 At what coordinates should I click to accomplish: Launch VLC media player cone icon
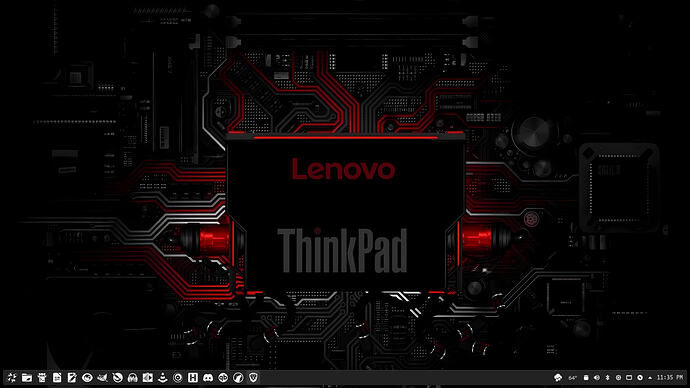click(x=163, y=377)
